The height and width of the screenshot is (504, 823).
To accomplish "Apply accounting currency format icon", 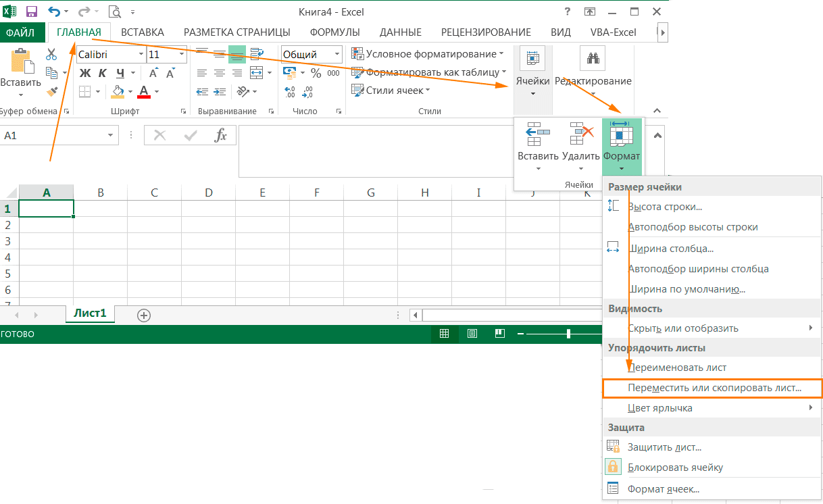I will point(290,72).
